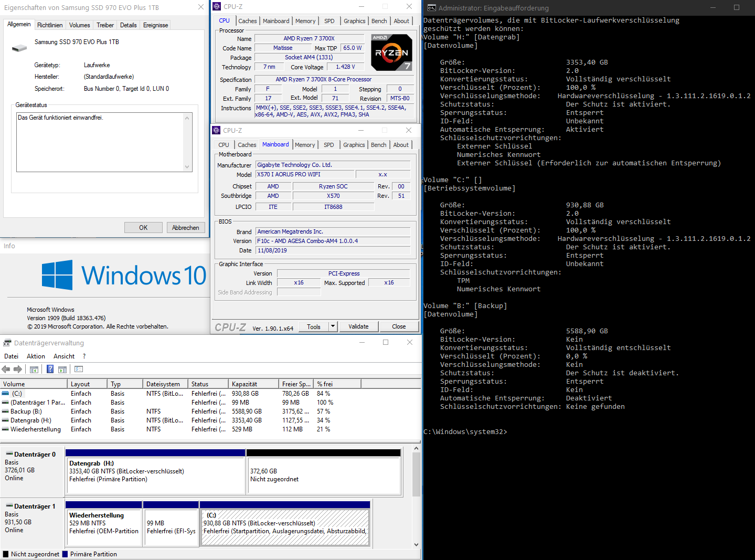
Task: Click Datenträger 0 disk icon
Action: 9,454
